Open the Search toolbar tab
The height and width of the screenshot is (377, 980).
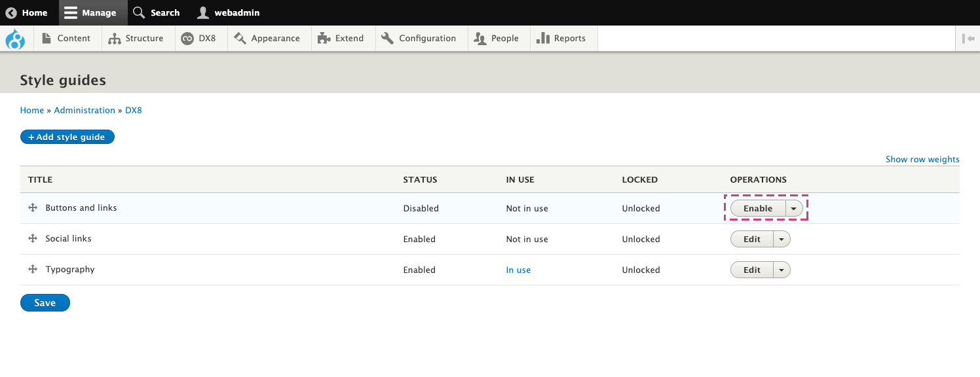coord(156,12)
